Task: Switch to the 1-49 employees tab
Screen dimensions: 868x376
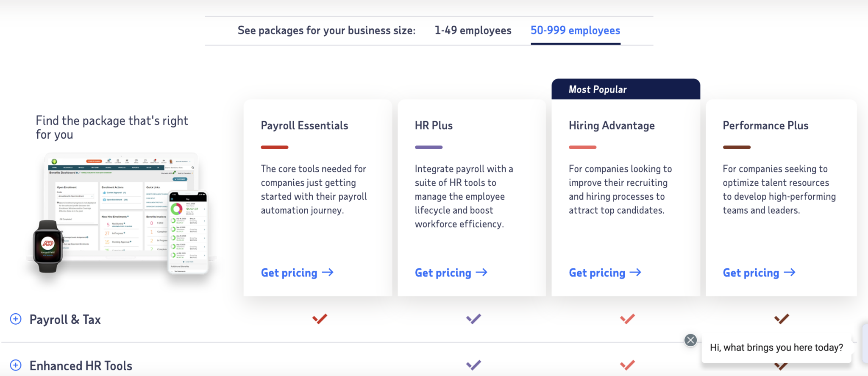Action: pyautogui.click(x=473, y=30)
